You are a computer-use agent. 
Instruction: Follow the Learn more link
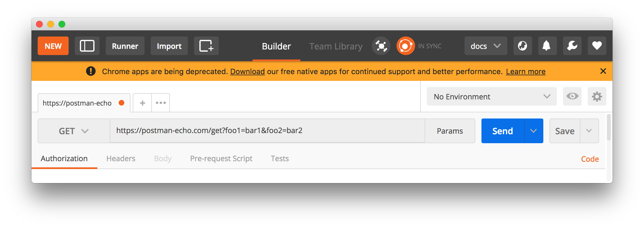[526, 72]
